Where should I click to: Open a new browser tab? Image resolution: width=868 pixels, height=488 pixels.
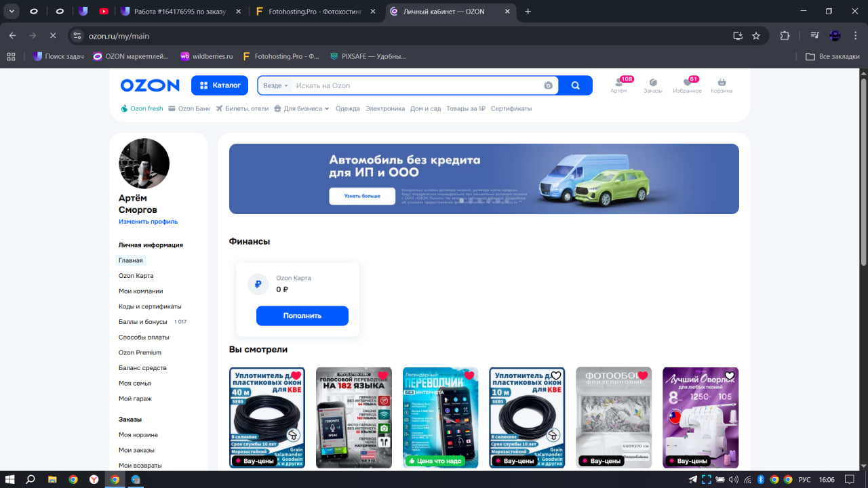click(528, 12)
